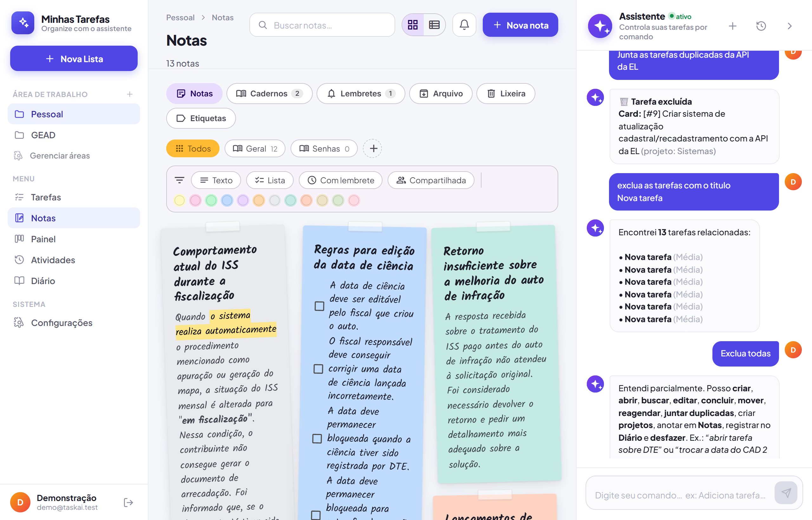The width and height of the screenshot is (812, 520).
Task: Toggle the Texto type filter
Action: tap(216, 180)
